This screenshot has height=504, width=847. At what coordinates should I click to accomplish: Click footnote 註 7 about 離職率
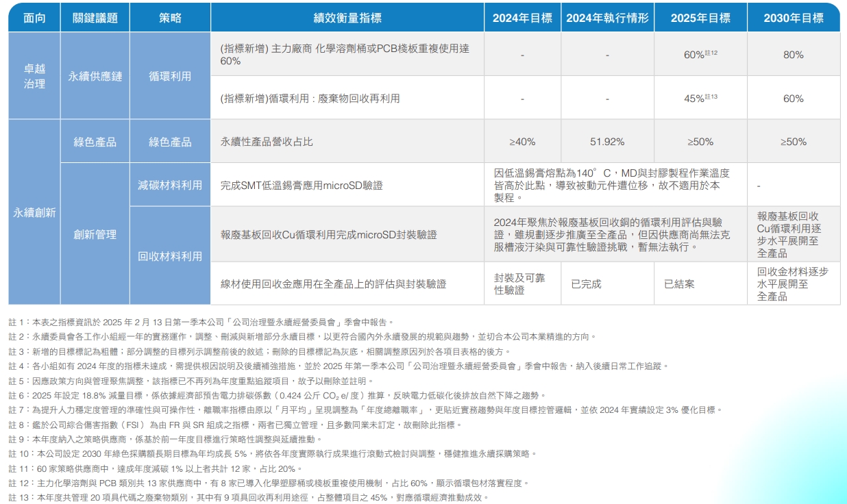pyautogui.click(x=365, y=409)
